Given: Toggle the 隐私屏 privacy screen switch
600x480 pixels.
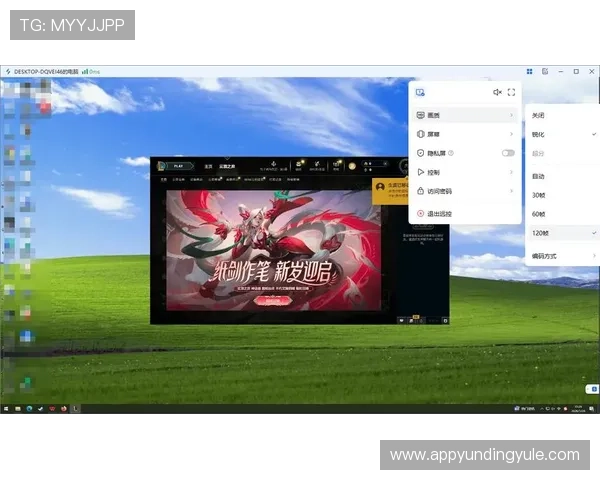Looking at the screenshot, I should click(x=508, y=153).
